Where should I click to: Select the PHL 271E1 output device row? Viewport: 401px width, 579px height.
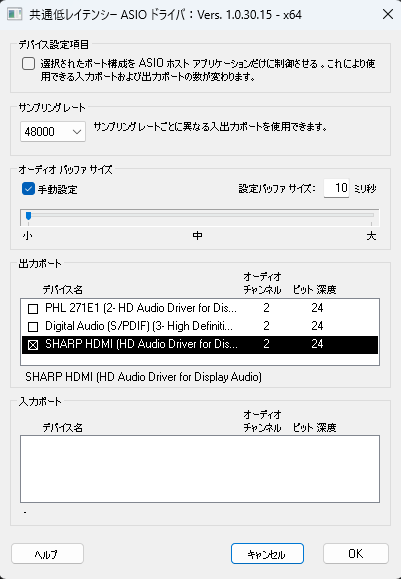click(x=200, y=308)
